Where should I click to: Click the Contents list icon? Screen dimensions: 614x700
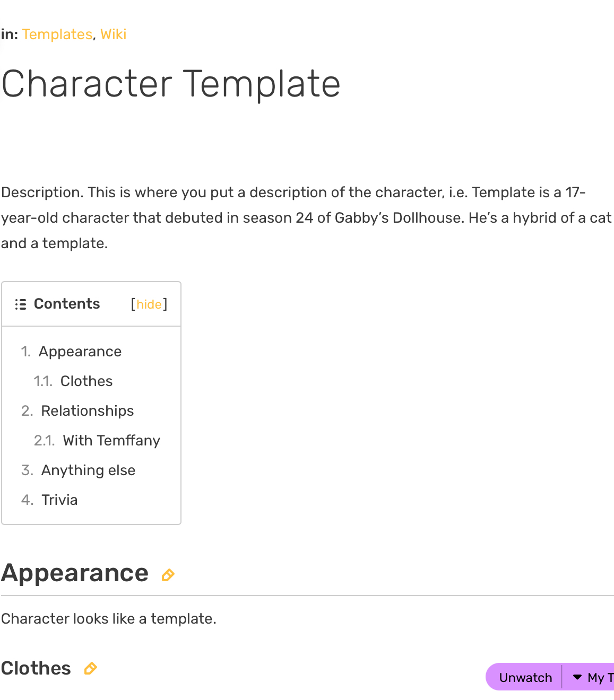pyautogui.click(x=21, y=304)
